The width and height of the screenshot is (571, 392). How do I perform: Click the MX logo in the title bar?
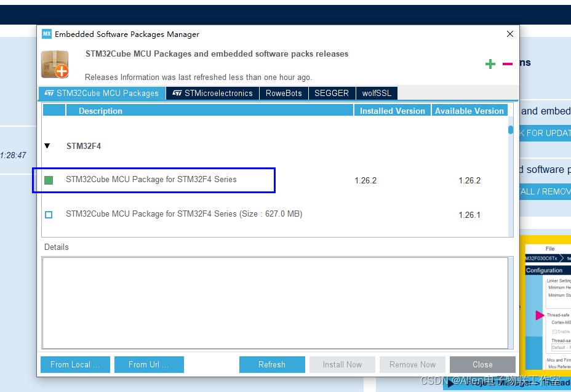coord(47,34)
